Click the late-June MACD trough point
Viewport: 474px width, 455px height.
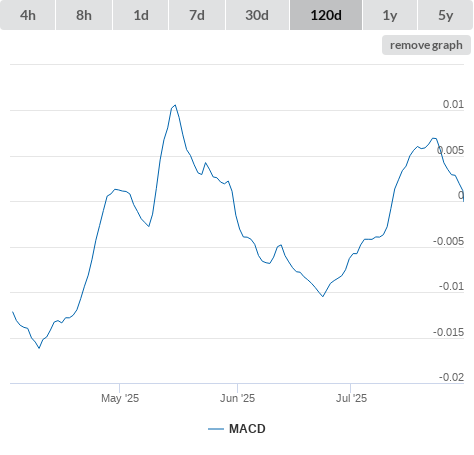[x=323, y=296]
